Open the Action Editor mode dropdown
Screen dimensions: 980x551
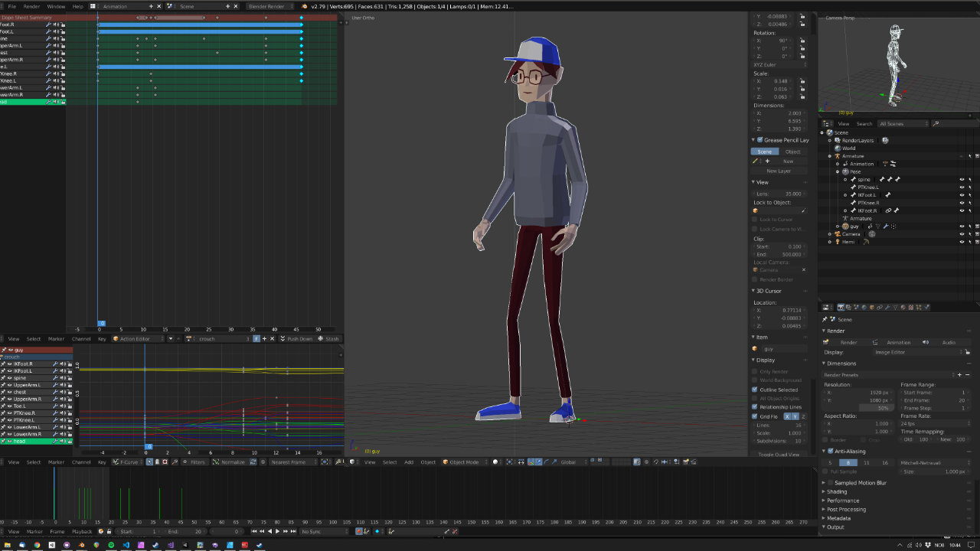(x=138, y=338)
